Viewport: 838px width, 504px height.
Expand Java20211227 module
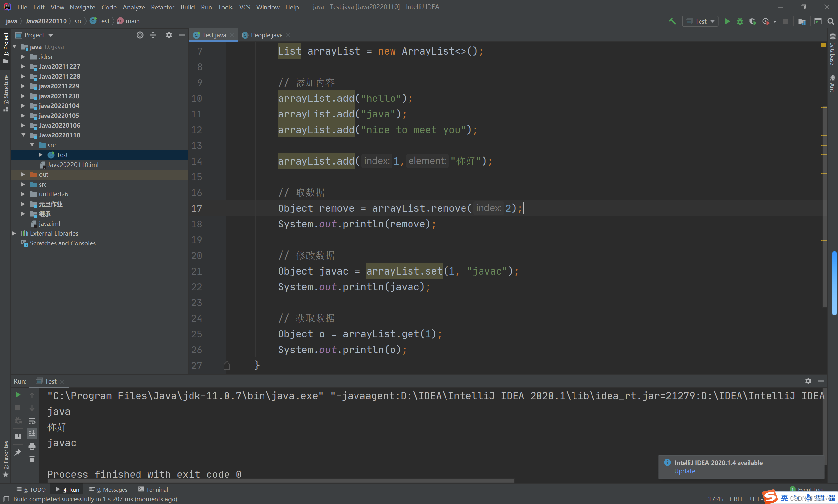click(23, 66)
